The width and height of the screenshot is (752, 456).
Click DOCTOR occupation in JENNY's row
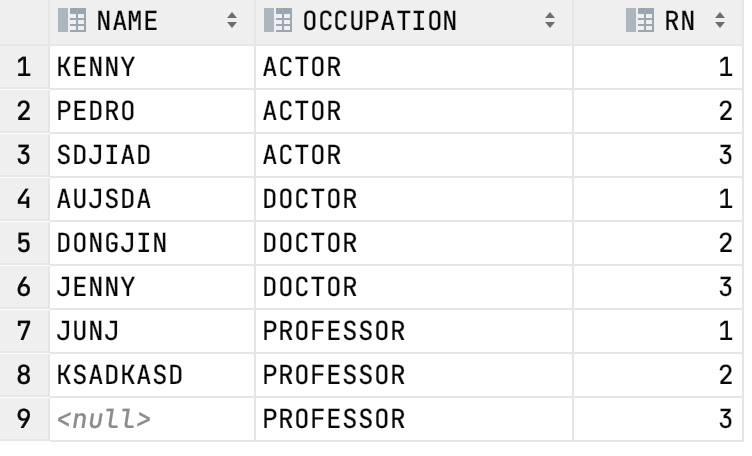[x=414, y=287]
